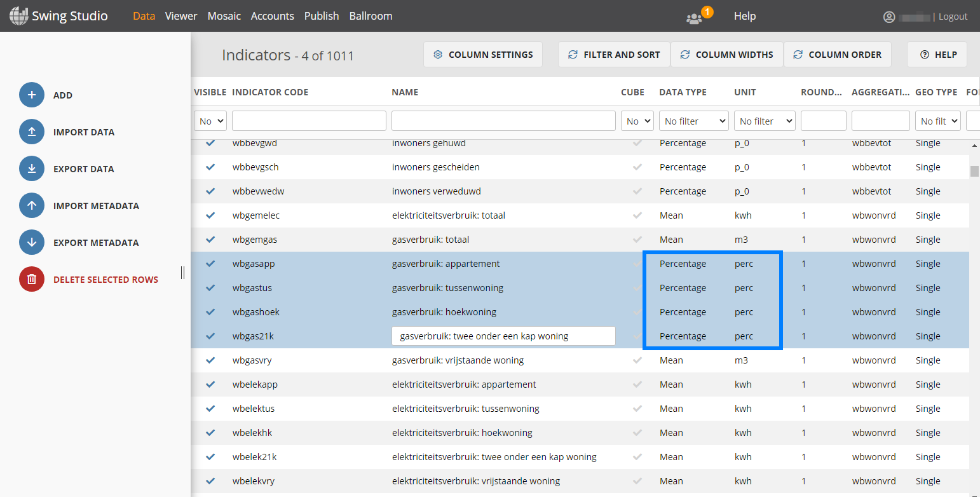The height and width of the screenshot is (497, 980).
Task: Click the Name filter input field
Action: pos(503,121)
